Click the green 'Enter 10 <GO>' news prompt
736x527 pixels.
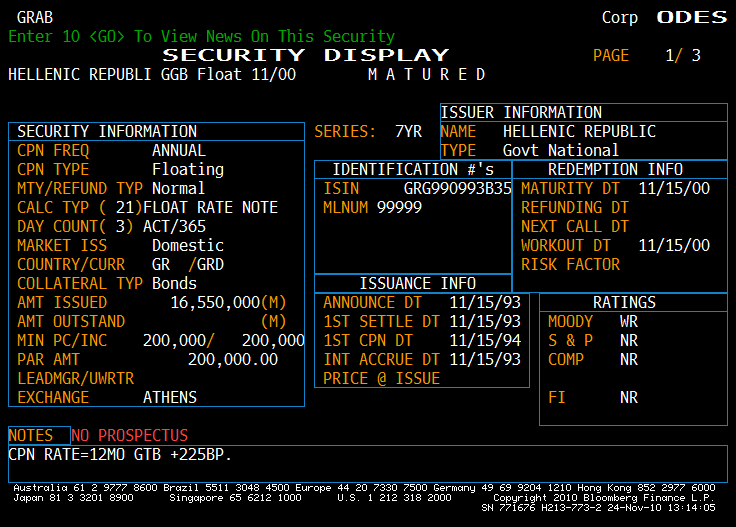(201, 36)
